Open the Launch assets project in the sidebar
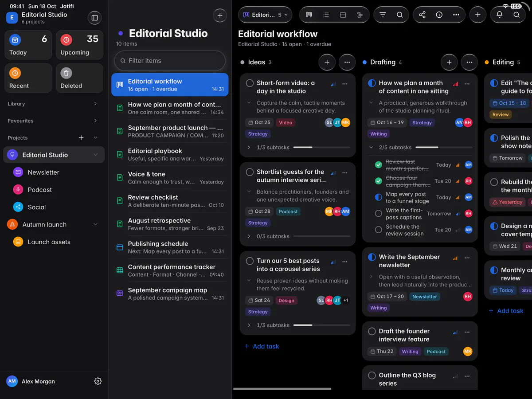This screenshot has width=532, height=399. point(54,242)
